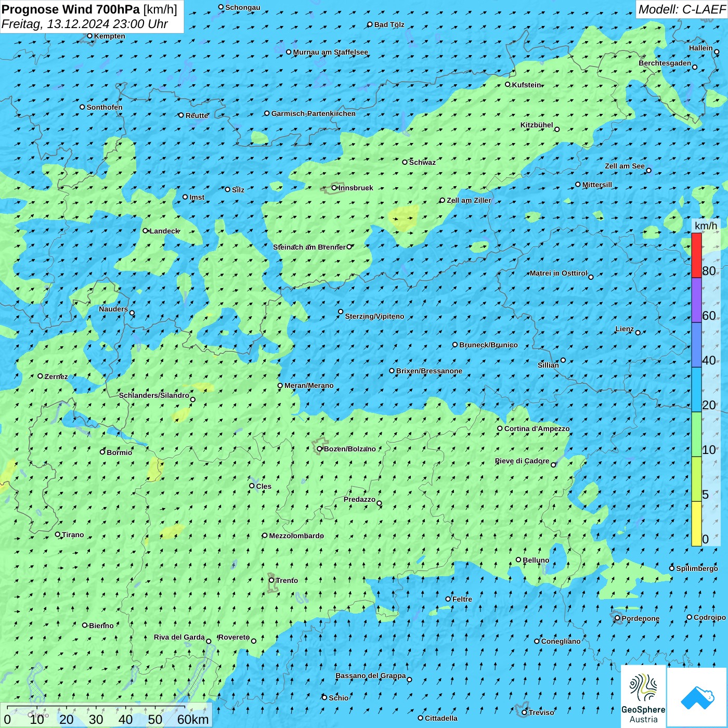Image resolution: width=728 pixels, height=728 pixels.
Task: Click the Innsbruck city marker
Action: [334, 188]
